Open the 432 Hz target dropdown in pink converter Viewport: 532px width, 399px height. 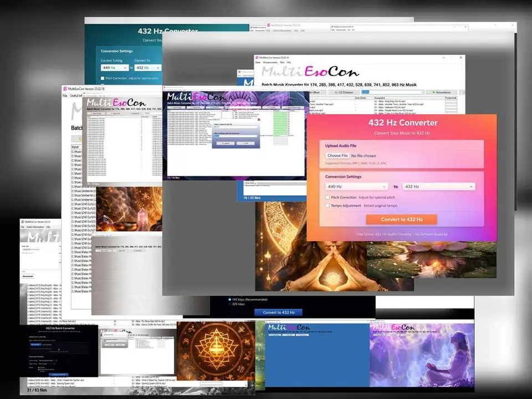(x=438, y=187)
